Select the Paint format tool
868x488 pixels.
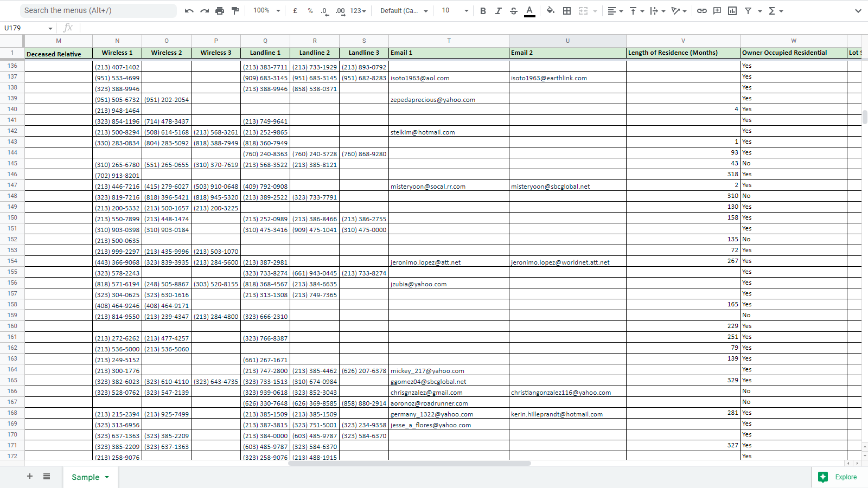(x=235, y=11)
